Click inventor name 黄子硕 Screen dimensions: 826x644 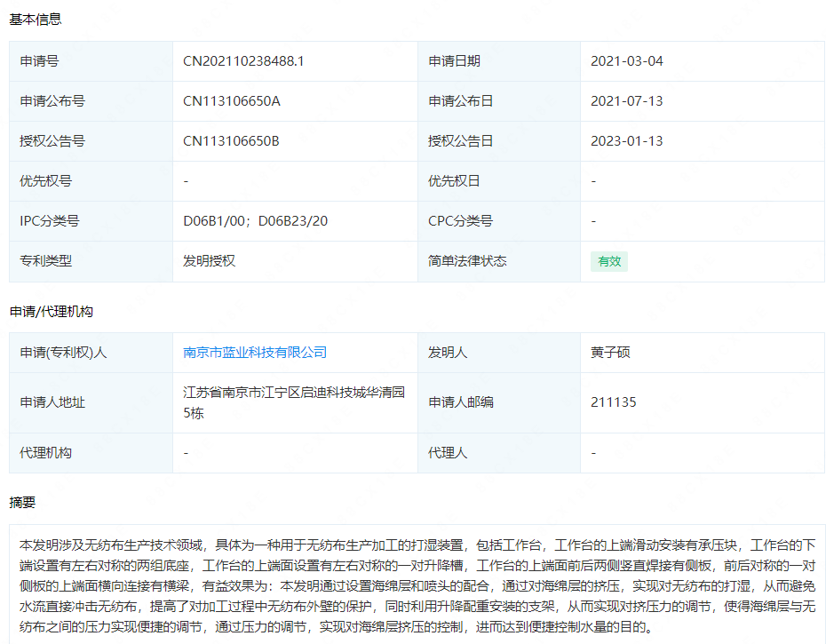point(610,352)
